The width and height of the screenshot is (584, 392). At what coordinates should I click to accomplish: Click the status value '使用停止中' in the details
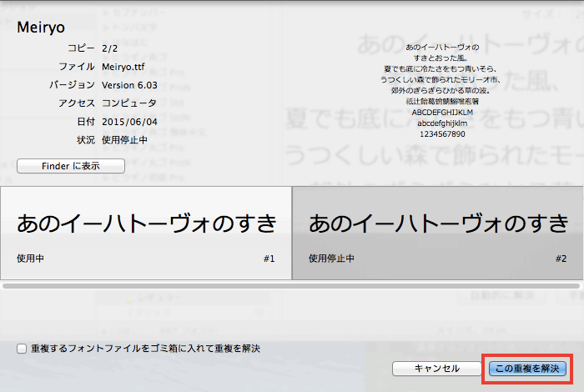coord(125,140)
